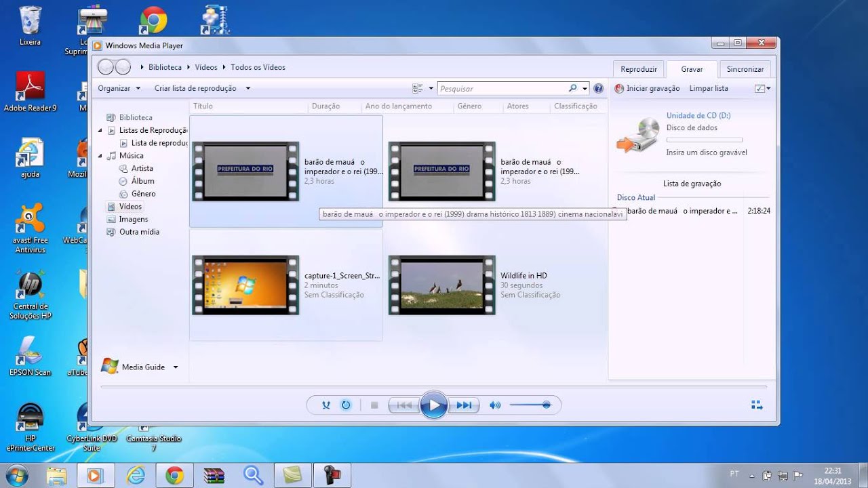Click the Back navigation arrow
The width and height of the screenshot is (868, 488).
point(106,66)
